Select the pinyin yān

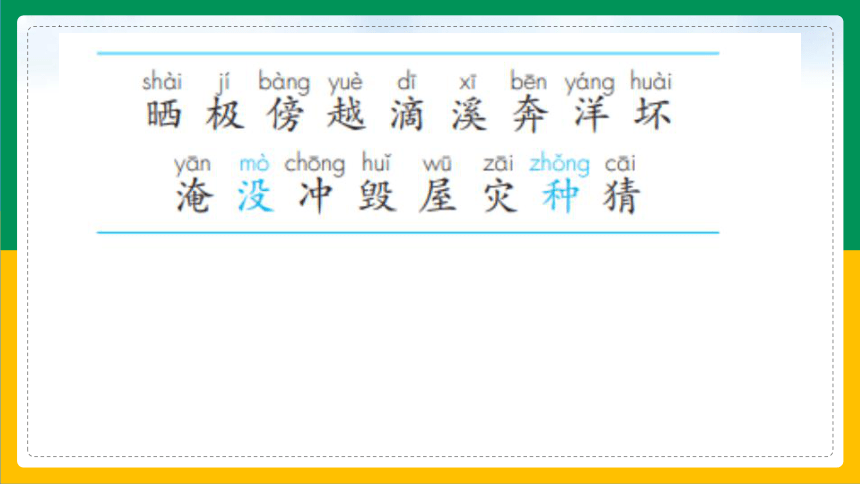click(x=193, y=164)
